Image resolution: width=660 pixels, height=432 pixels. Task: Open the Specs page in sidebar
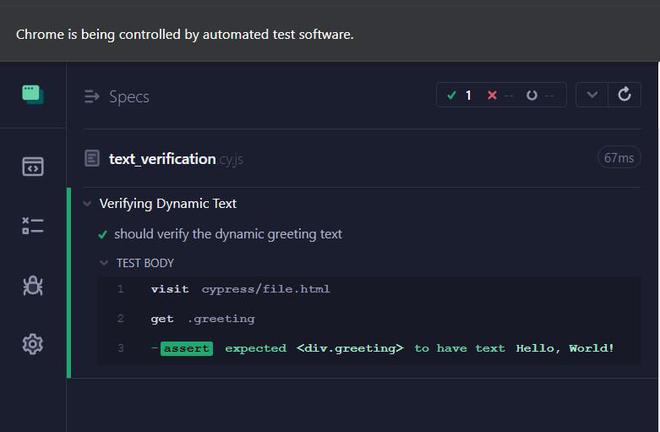(32, 167)
